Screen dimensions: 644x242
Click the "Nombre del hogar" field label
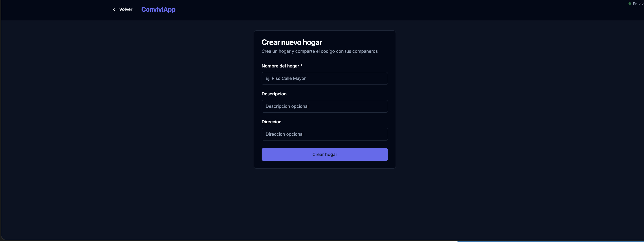click(280, 66)
